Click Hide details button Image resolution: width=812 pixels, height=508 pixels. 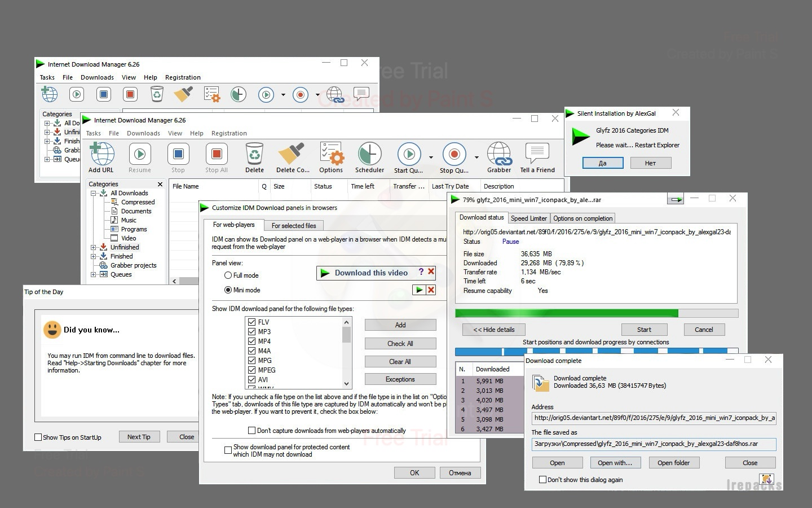[494, 330]
